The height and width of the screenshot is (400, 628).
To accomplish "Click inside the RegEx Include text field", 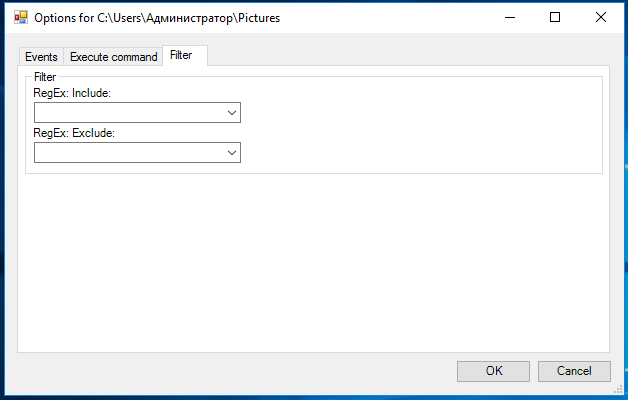I will (x=129, y=113).
